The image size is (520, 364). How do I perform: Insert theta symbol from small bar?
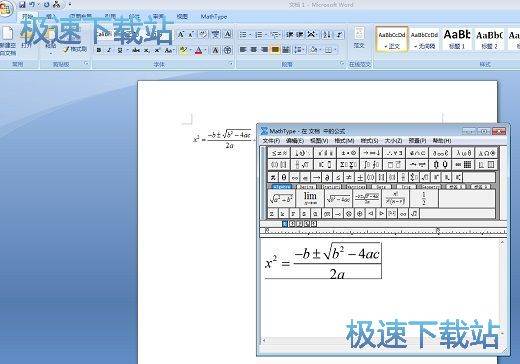(x=284, y=177)
